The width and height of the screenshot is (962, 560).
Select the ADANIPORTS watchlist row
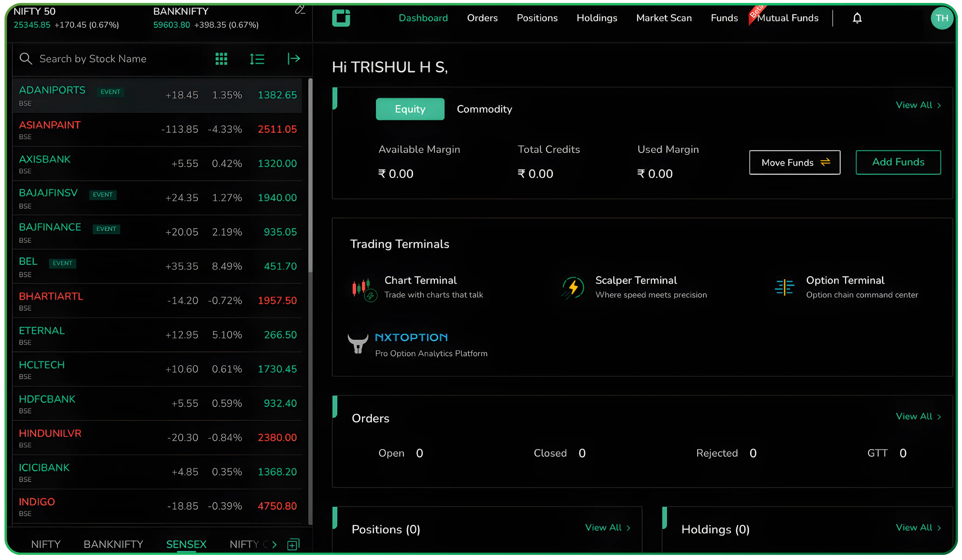pos(157,95)
